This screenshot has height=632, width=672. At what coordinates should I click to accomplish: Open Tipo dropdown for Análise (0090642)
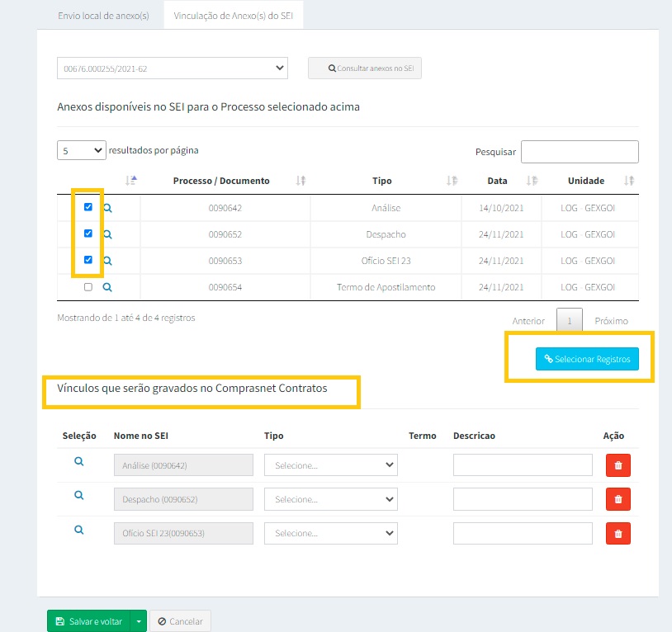pyautogui.click(x=331, y=465)
